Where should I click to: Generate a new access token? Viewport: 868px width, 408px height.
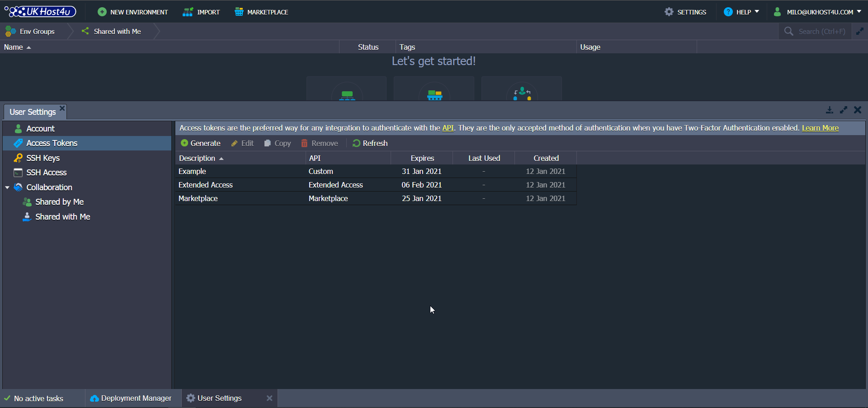(x=200, y=143)
